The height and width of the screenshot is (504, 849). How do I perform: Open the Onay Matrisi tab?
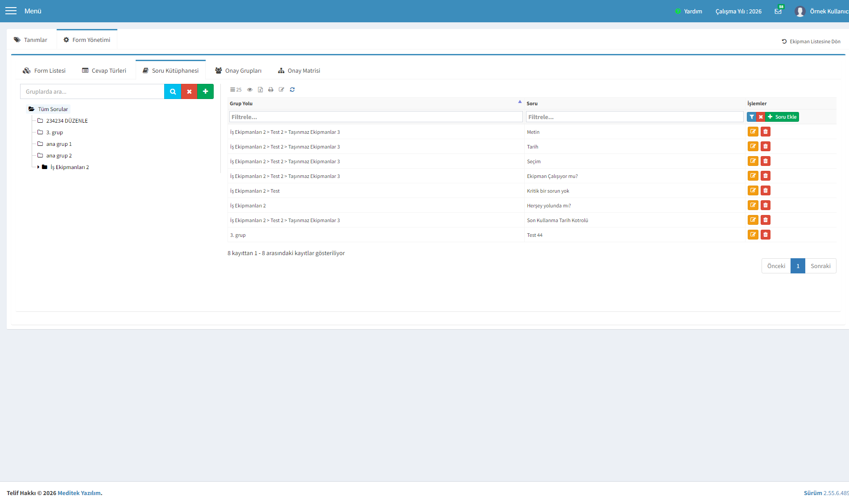click(x=299, y=70)
